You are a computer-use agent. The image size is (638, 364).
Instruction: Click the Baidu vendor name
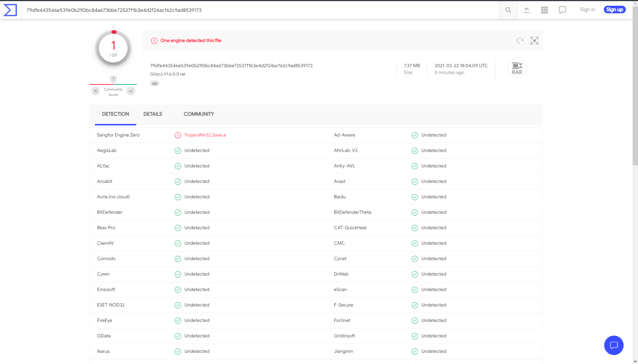(340, 197)
